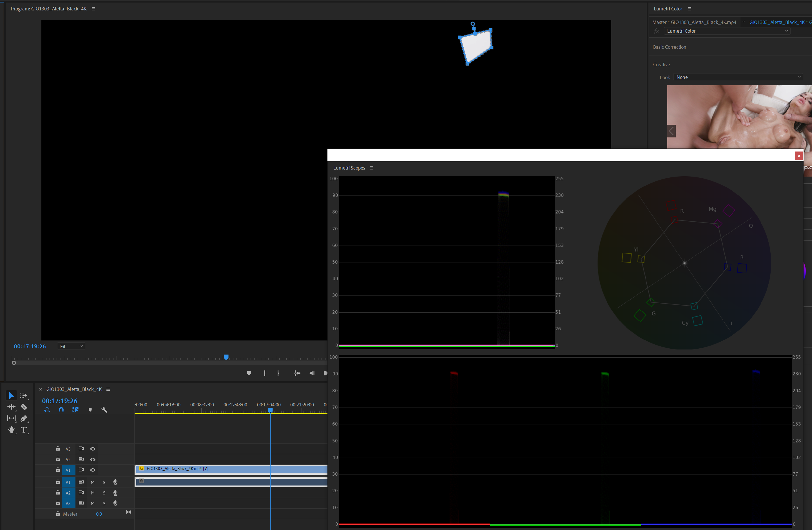The width and height of the screenshot is (812, 530).
Task: Toggle timeline snapping magnet icon
Action: tap(61, 410)
